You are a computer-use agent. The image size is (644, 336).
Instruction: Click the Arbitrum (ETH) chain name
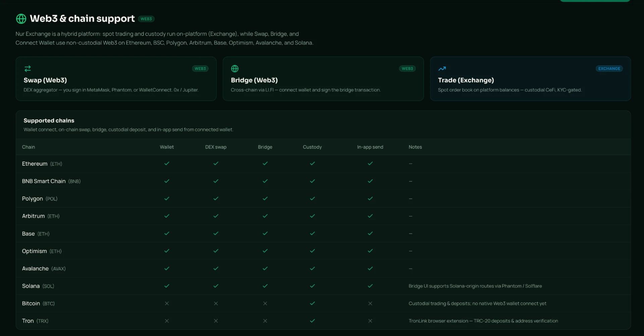(x=41, y=216)
